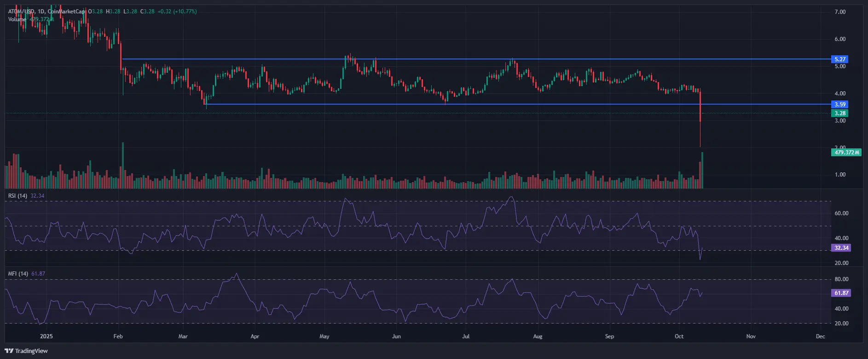Screen dimensions: 868x359
Task: Click the green 3.28 current price label
Action: [840, 113]
